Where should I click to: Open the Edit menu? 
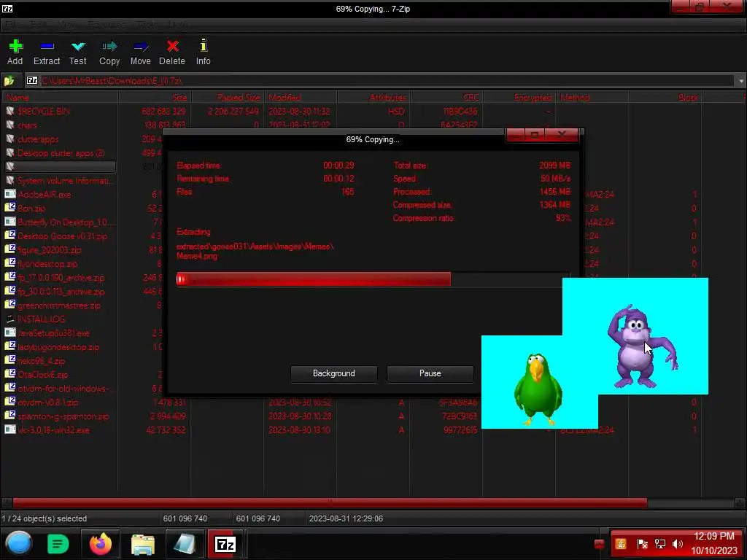[39, 24]
